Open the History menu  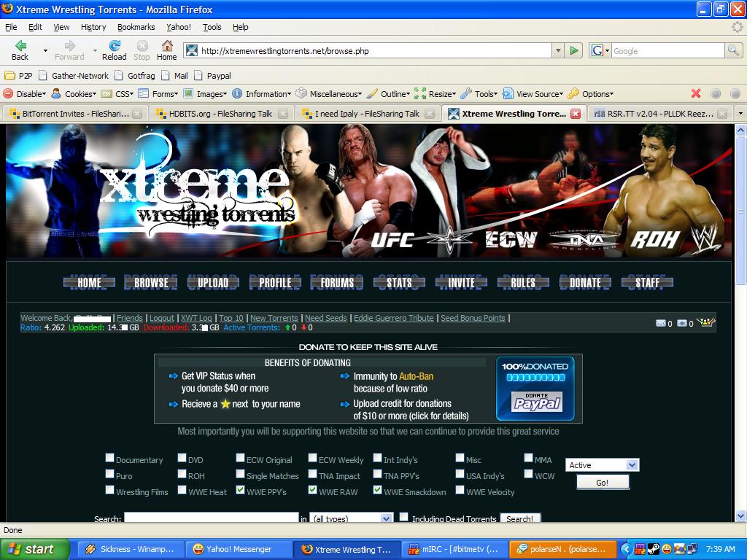tap(93, 27)
